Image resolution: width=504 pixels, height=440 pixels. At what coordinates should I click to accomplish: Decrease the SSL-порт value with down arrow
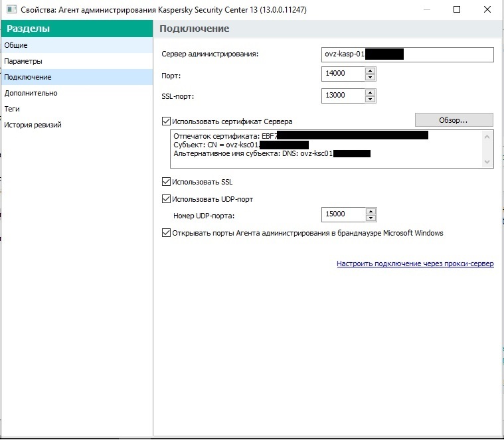pyautogui.click(x=371, y=100)
